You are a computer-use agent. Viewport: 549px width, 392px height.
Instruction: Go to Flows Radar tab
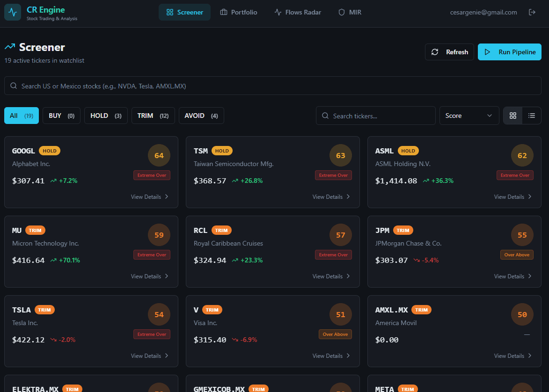pyautogui.click(x=298, y=12)
